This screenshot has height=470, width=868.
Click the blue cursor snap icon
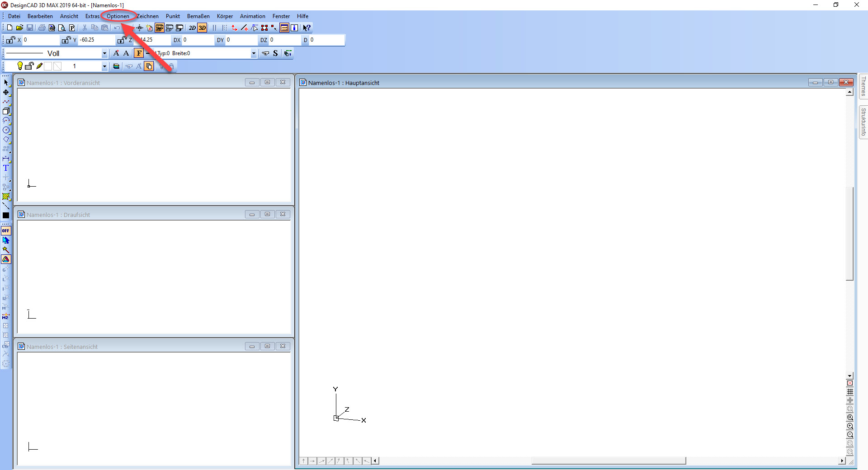(x=6, y=240)
